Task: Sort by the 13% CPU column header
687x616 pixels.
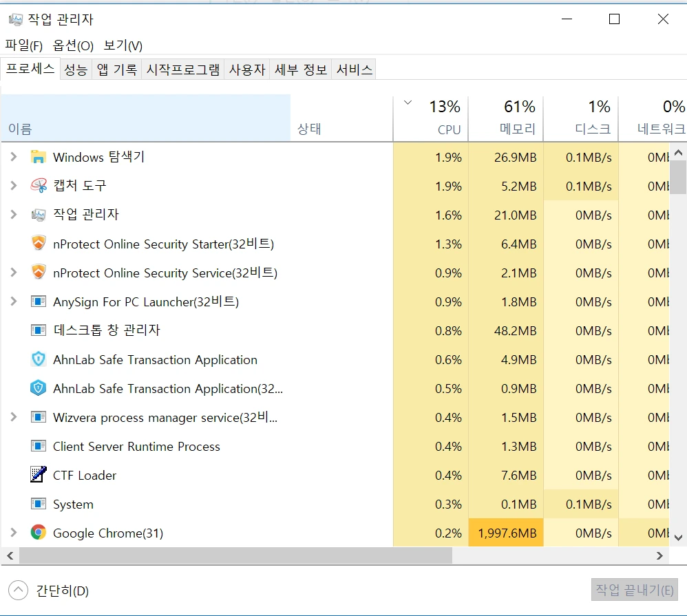Action: (x=431, y=118)
